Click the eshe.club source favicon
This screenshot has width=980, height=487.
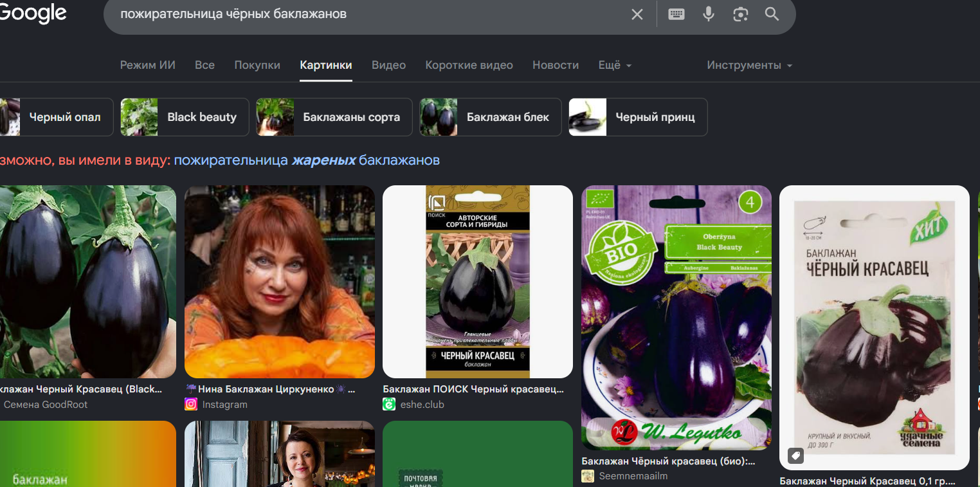[x=389, y=405]
